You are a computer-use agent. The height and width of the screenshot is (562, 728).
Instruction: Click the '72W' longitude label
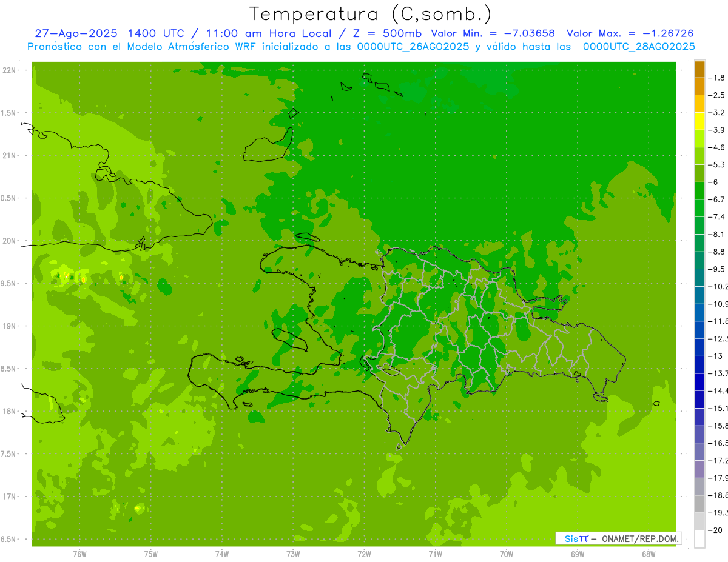[x=364, y=554]
